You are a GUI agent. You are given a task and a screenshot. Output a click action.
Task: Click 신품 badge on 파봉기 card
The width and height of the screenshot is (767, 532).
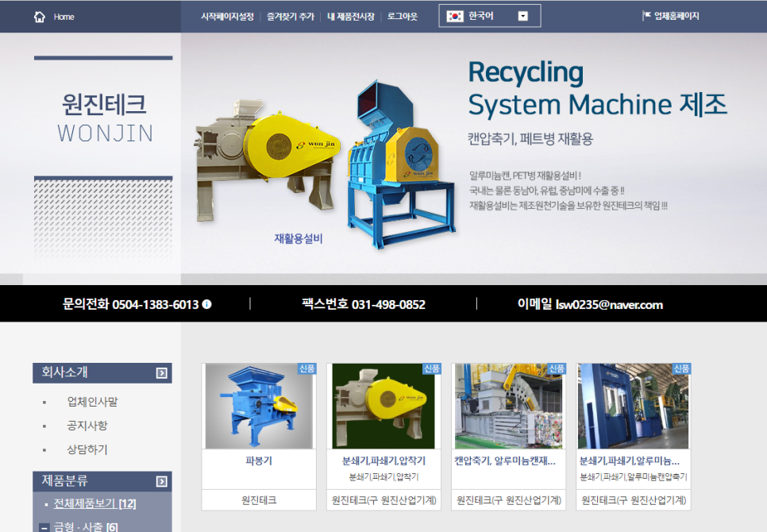pos(307,368)
